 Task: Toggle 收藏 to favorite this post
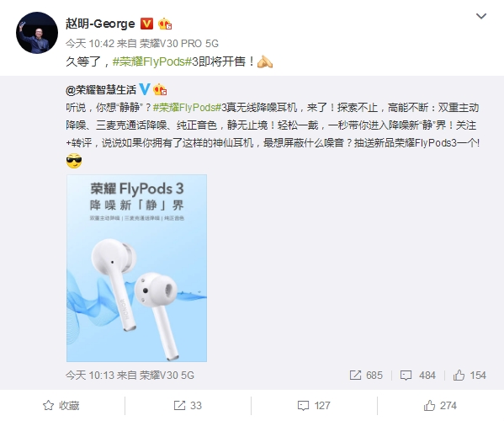click(x=61, y=406)
